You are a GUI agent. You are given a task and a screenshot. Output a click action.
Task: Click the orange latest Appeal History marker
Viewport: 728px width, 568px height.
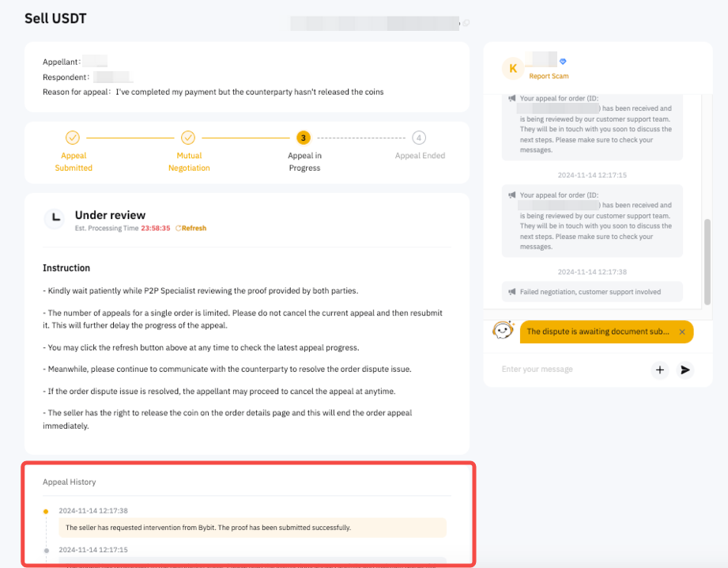pos(47,511)
